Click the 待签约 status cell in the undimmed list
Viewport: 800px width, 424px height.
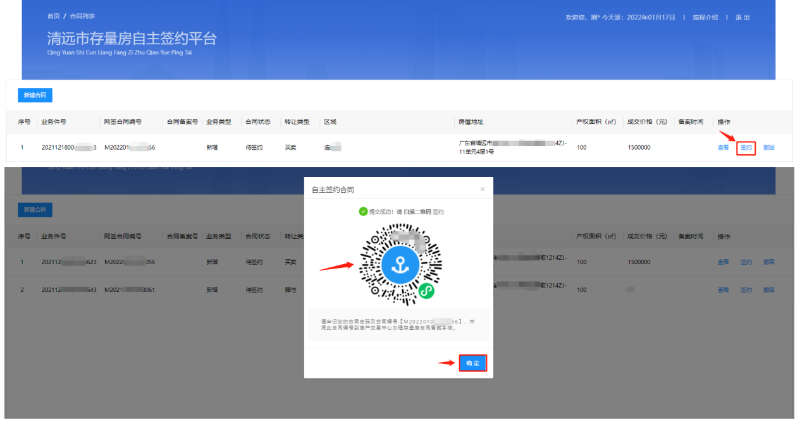pyautogui.click(x=254, y=147)
